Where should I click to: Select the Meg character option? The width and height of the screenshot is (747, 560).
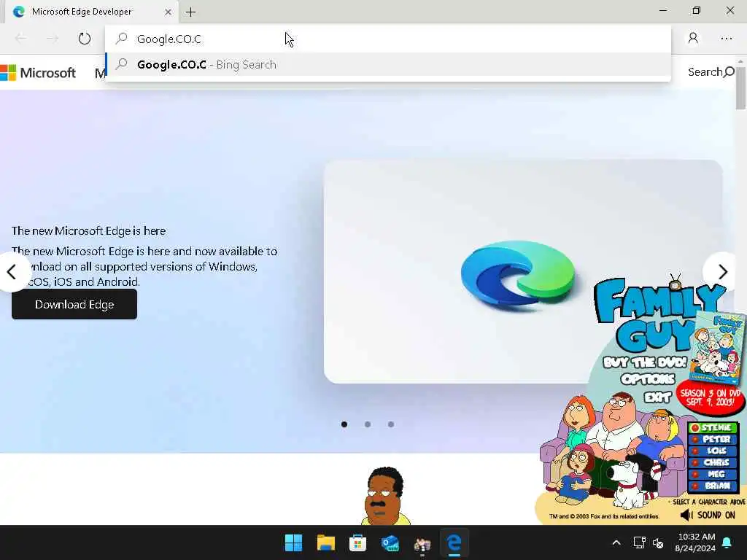pos(713,474)
